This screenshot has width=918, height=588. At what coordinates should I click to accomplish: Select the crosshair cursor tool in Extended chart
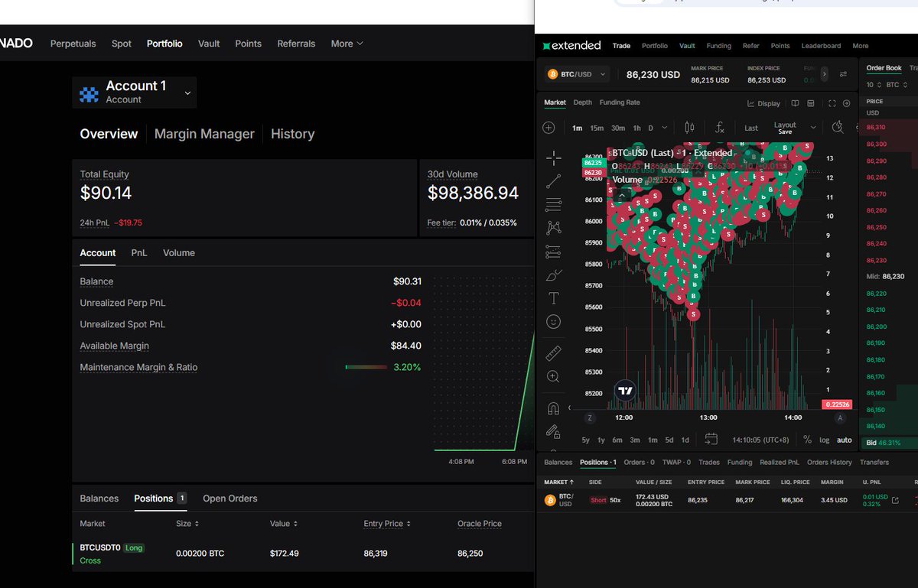(554, 158)
